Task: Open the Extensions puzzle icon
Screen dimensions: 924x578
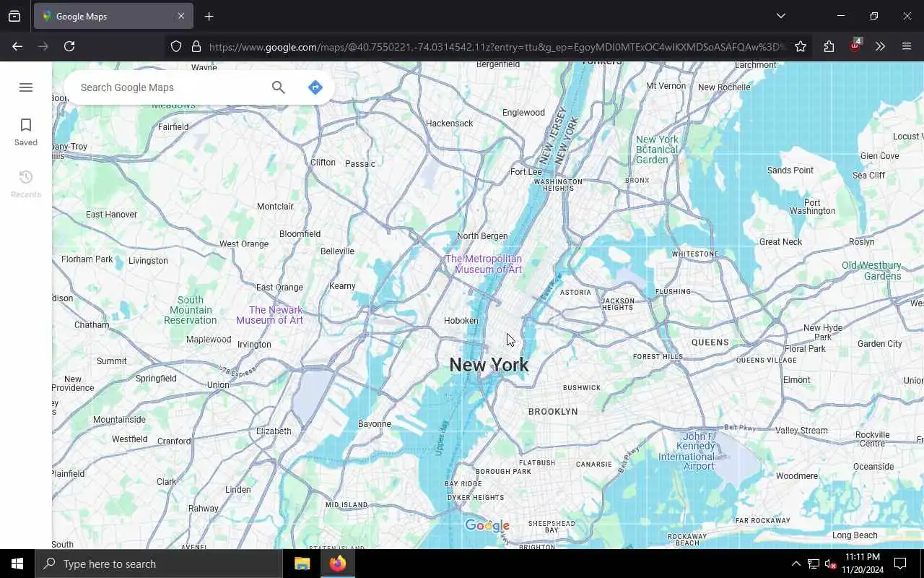Action: click(x=829, y=46)
